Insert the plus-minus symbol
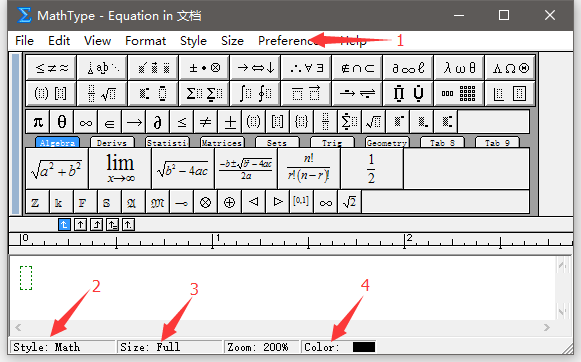581x362 pixels. coord(229,122)
